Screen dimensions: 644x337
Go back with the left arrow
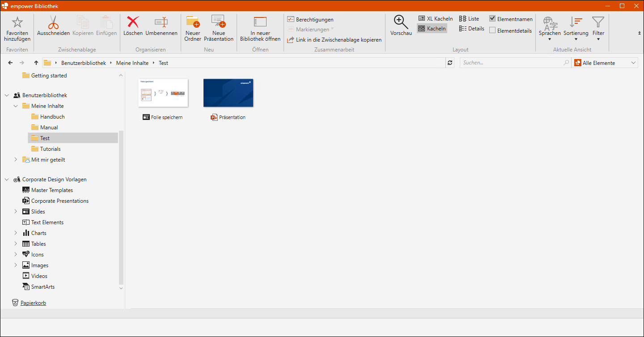tap(10, 63)
